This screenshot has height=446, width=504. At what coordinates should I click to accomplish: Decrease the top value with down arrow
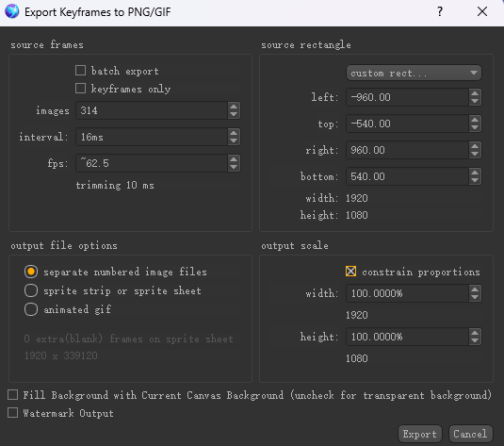[x=475, y=127]
